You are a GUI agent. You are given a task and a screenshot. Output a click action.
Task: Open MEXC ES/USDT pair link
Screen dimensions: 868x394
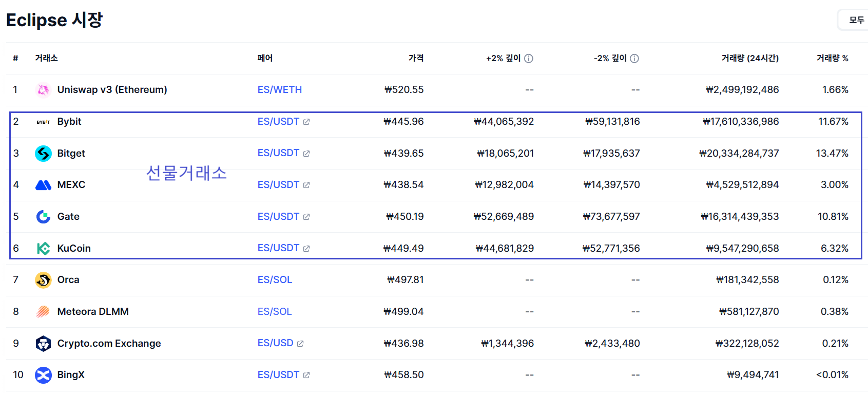point(278,184)
